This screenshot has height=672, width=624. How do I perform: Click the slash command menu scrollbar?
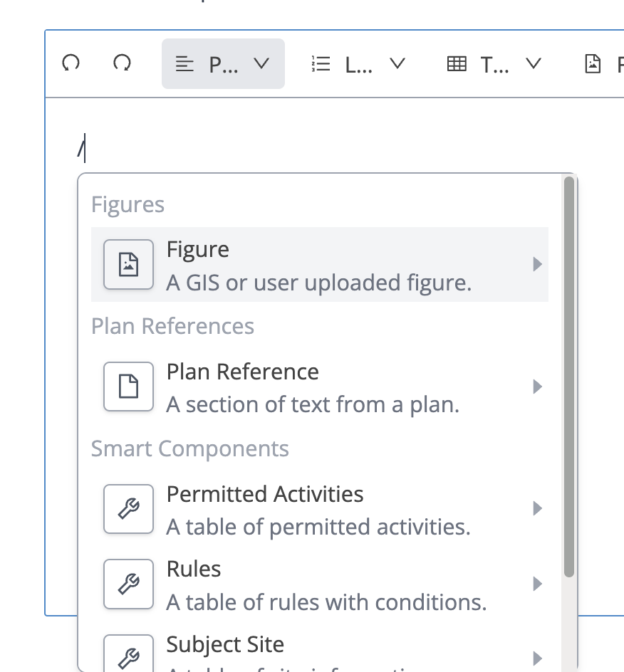point(568,377)
